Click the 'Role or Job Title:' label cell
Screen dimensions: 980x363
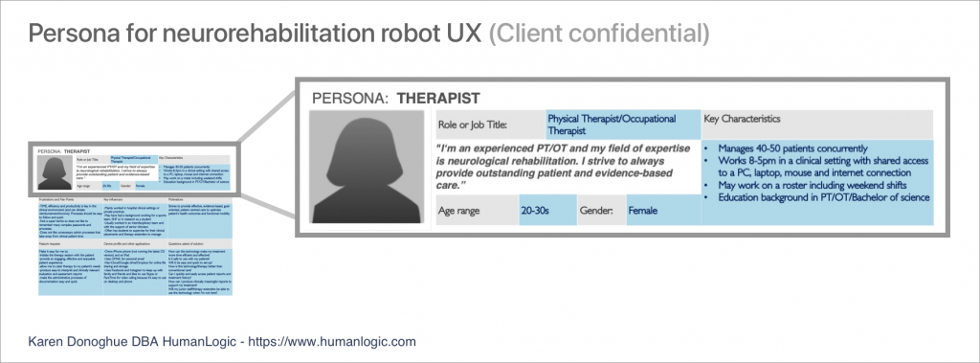490,124
